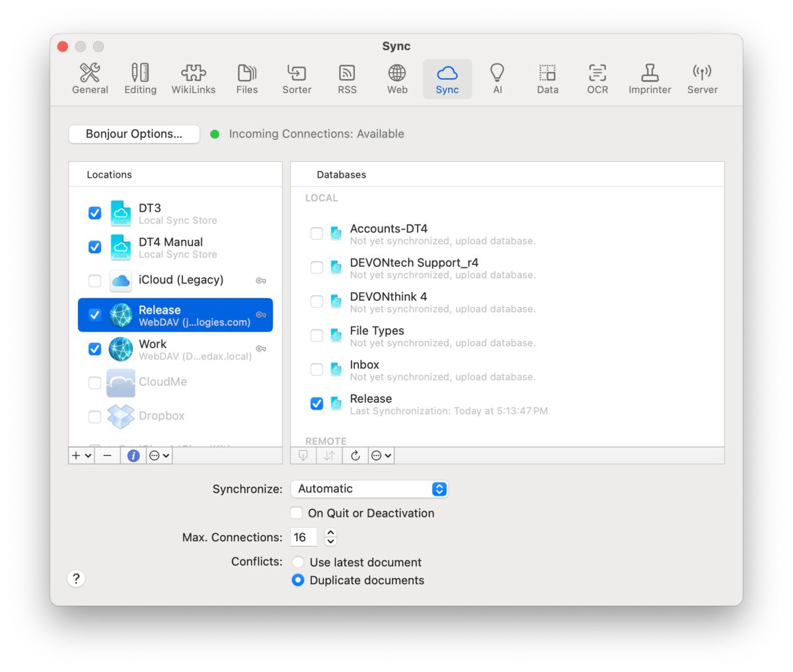The image size is (793, 672).
Task: Enable the iCloud (Legacy) location checkbox
Action: pos(95,281)
